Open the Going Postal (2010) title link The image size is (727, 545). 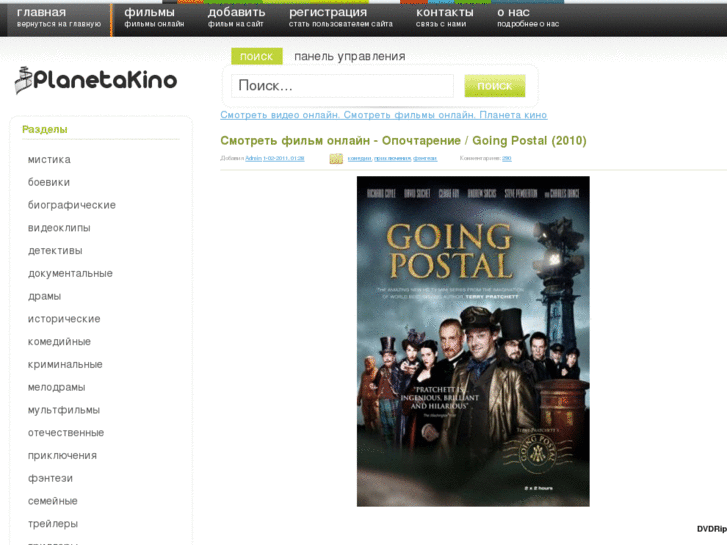pos(403,141)
